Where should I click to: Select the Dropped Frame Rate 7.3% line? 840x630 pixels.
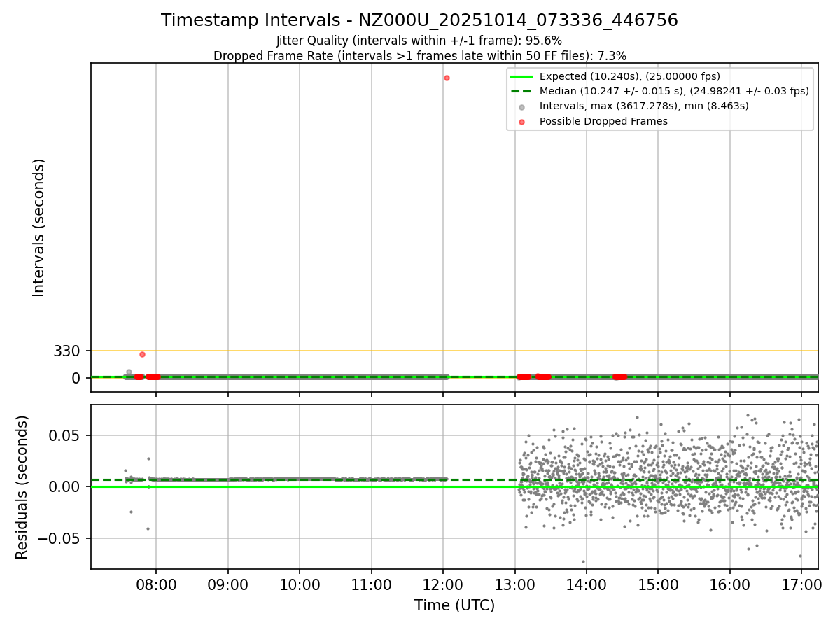[x=419, y=56]
